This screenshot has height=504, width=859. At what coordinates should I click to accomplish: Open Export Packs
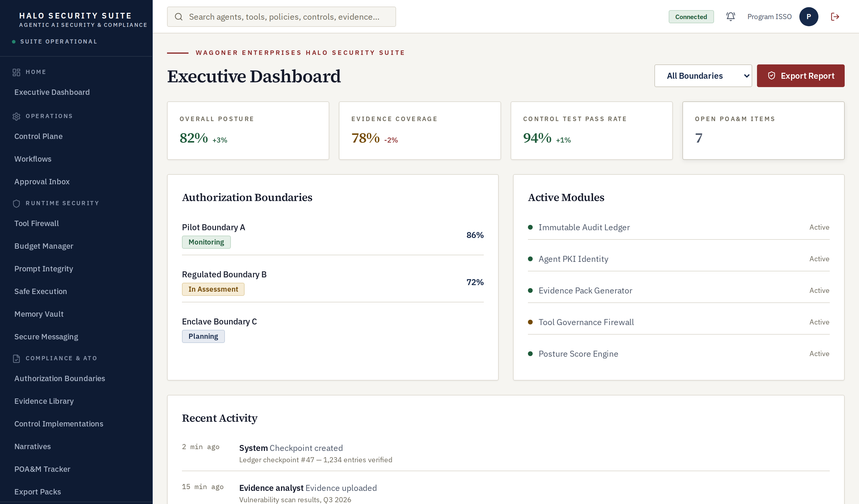tap(38, 492)
